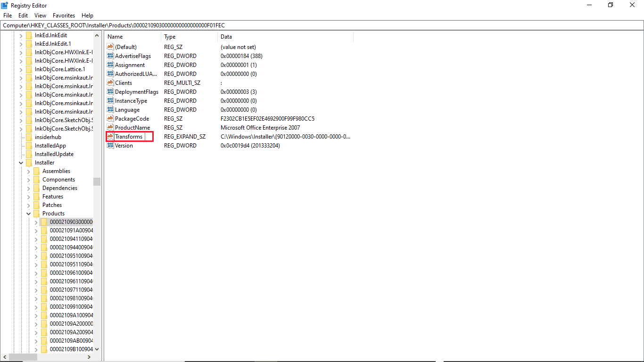Sort values by the Name column header
This screenshot has height=362, width=644.
[132, 37]
